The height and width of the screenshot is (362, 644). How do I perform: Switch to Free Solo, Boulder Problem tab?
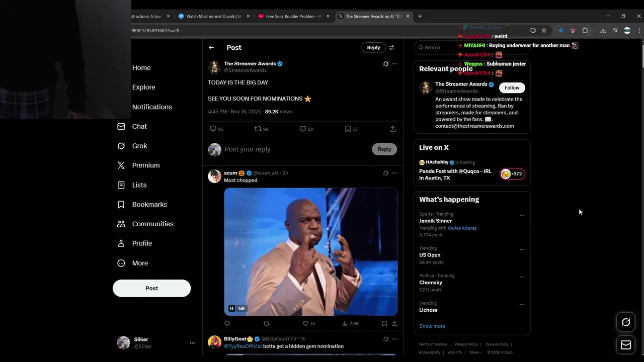(x=294, y=16)
